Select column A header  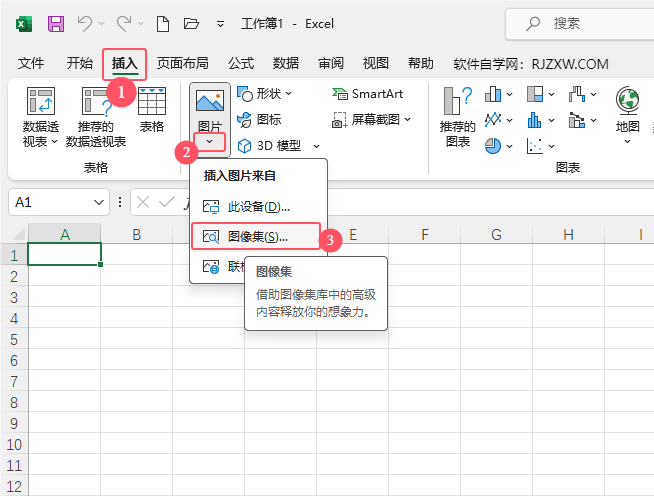(x=65, y=234)
